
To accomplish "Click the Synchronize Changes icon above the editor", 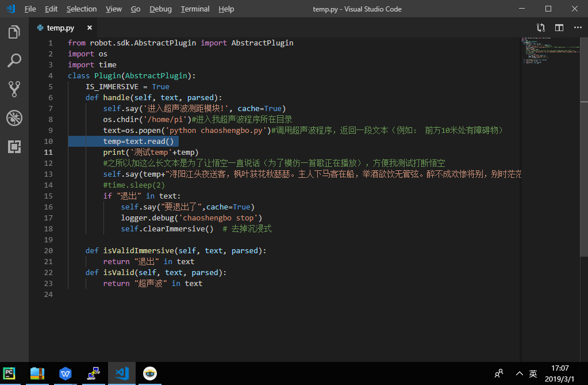I will click(540, 27).
